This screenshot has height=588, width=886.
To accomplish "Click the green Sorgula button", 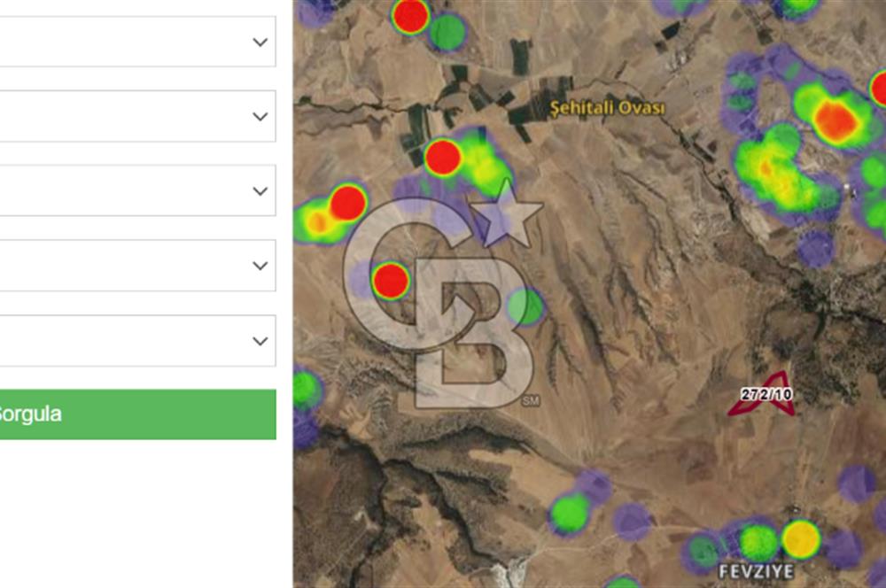I will click(x=137, y=414).
